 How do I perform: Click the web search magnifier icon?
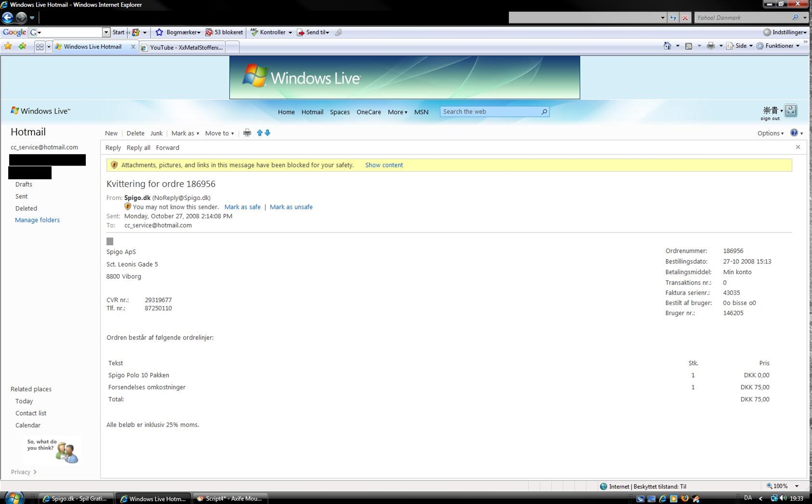tap(544, 112)
